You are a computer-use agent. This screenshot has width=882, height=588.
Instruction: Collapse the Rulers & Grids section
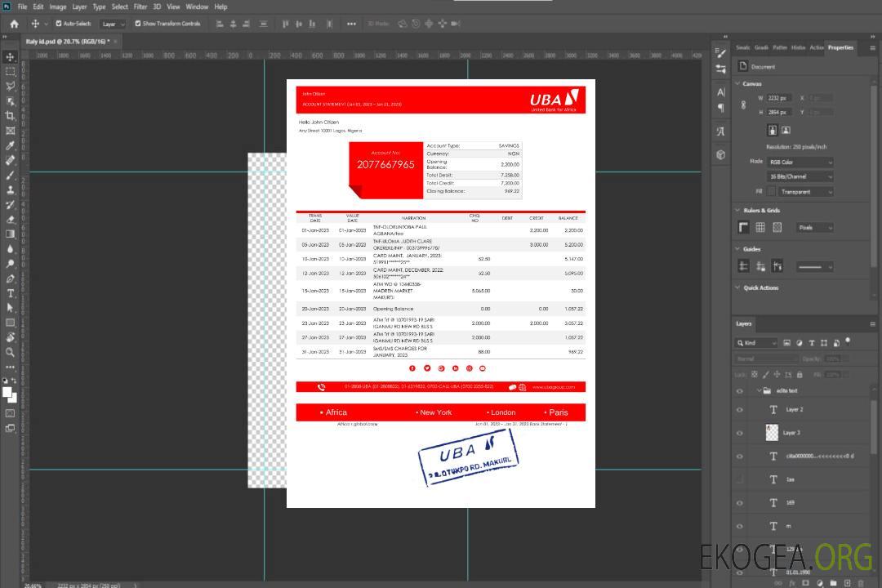(737, 210)
